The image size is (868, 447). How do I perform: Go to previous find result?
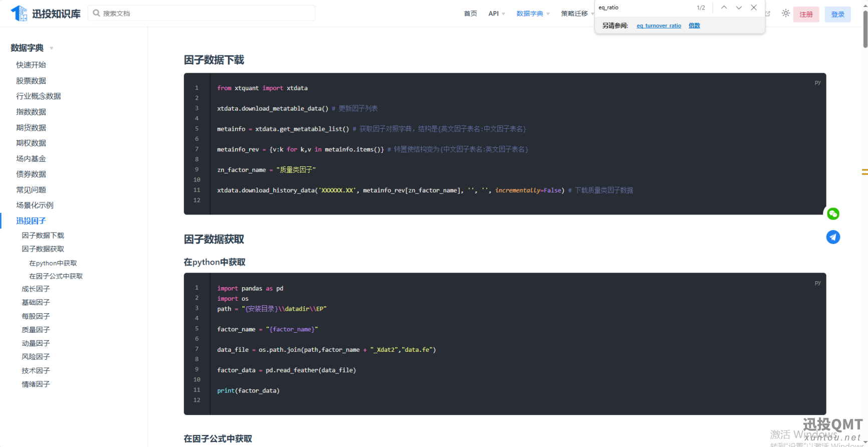[724, 8]
